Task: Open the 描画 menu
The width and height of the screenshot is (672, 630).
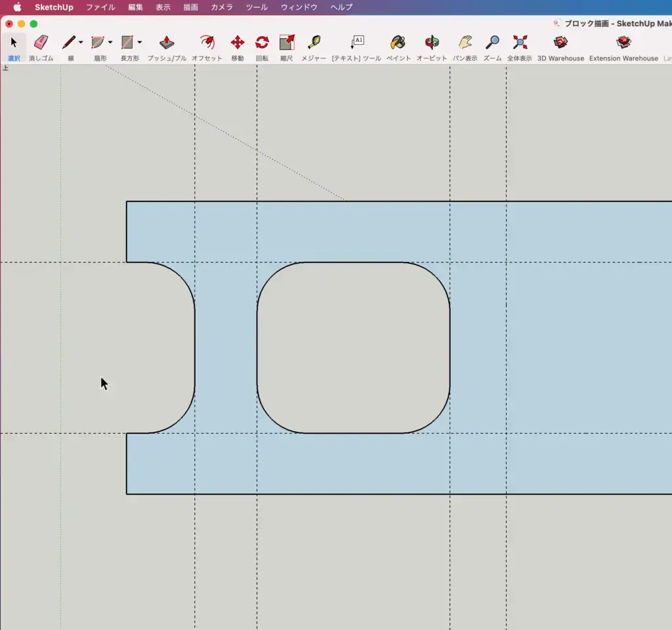Action: coord(191,7)
